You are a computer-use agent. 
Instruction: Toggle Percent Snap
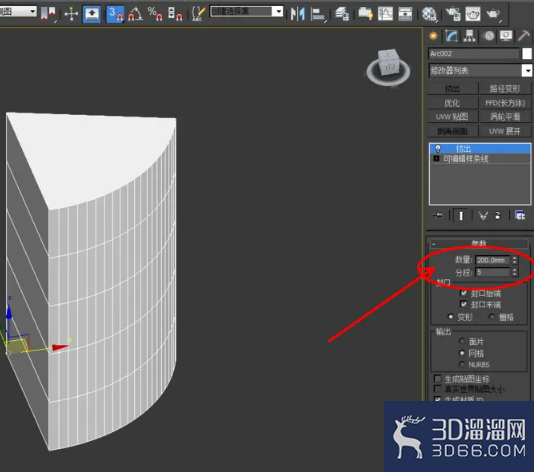tap(155, 14)
